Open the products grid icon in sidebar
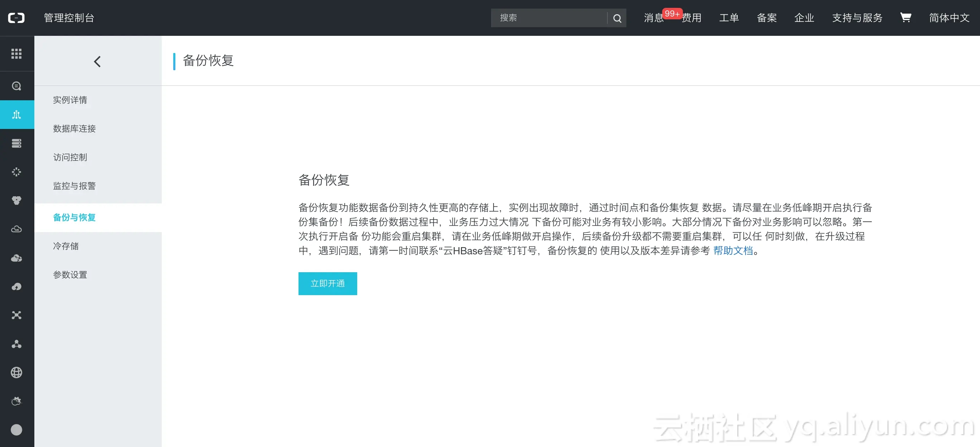 coord(16,54)
